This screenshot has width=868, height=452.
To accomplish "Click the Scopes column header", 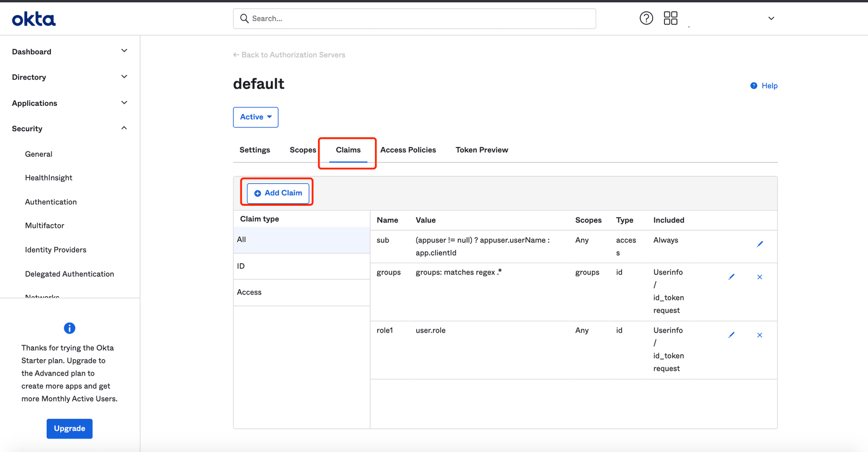I will 588,220.
